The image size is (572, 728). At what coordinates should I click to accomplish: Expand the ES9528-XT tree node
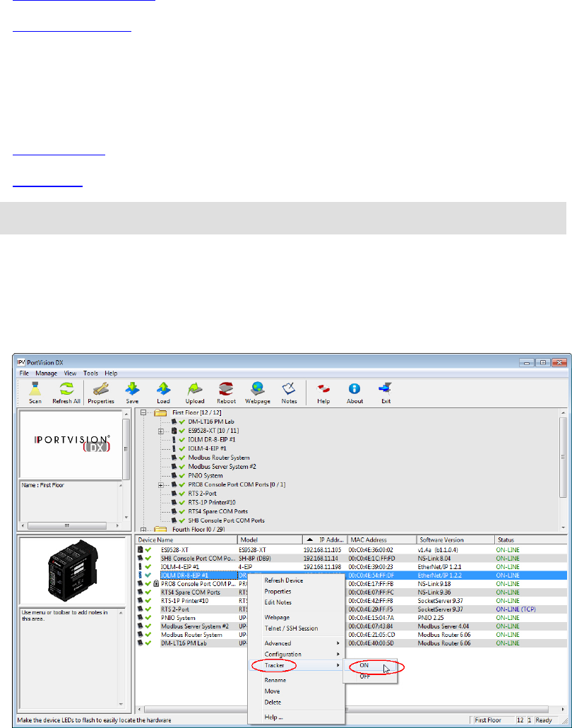coord(161,431)
